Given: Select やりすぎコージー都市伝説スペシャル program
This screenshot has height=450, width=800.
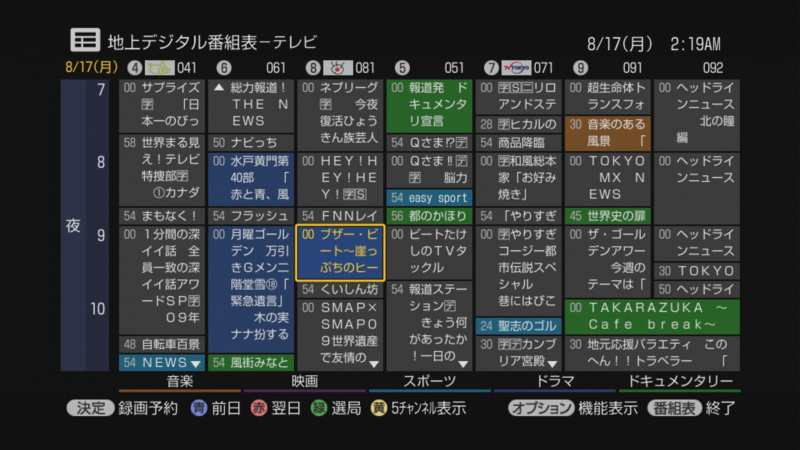Looking at the screenshot, I should click(x=518, y=271).
